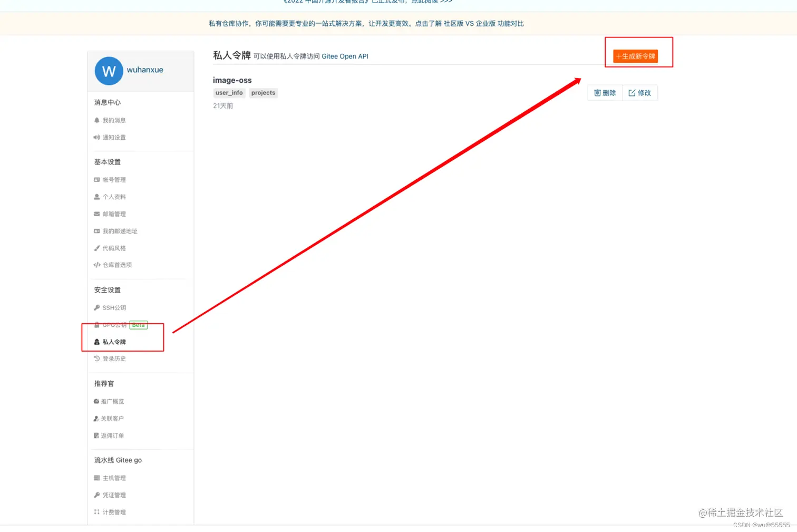
Task: Click the card icon beside 我的邮递地址
Action: click(x=97, y=231)
